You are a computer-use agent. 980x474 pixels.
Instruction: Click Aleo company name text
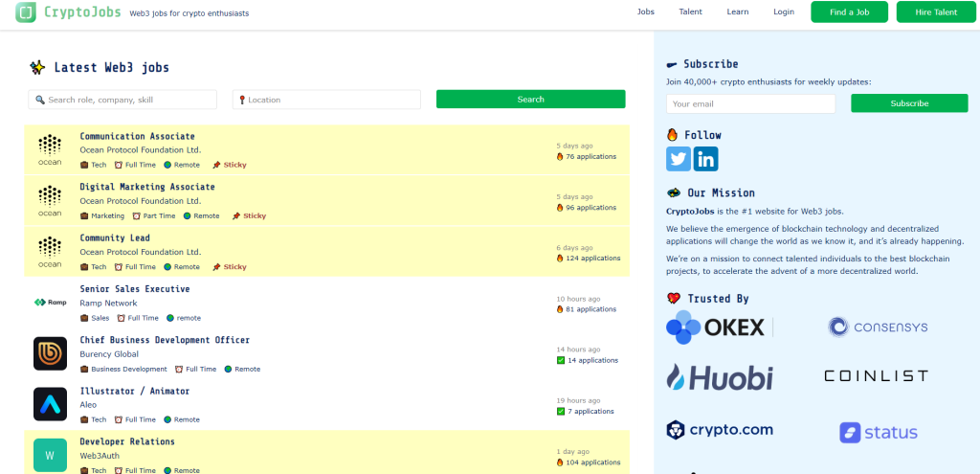[89, 405]
